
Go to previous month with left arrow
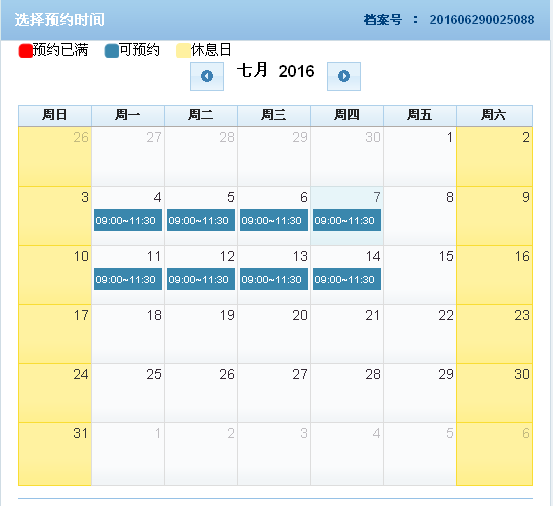207,76
